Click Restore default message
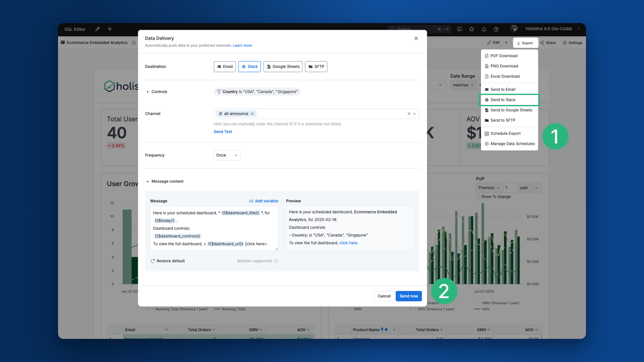The height and width of the screenshot is (362, 644). coord(168,261)
